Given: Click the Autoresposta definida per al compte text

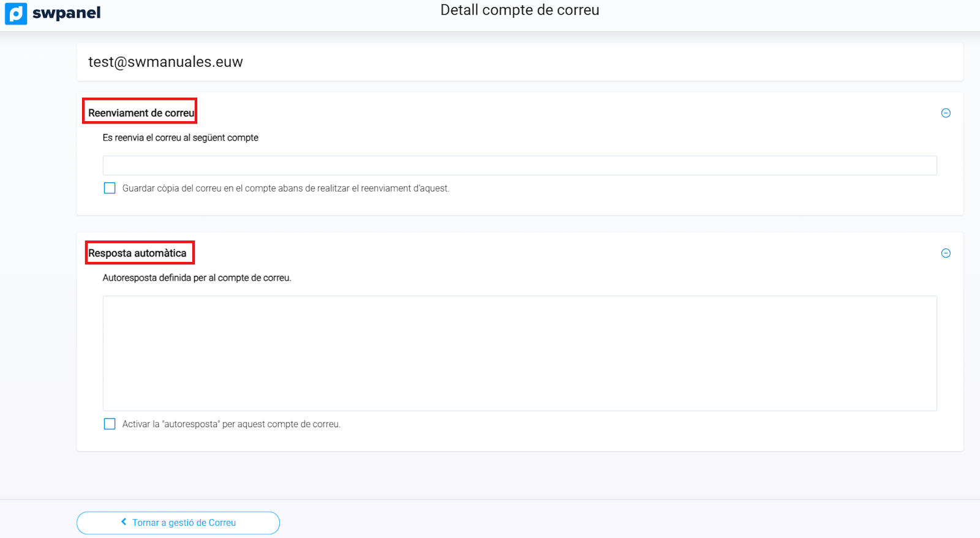Looking at the screenshot, I should pyautogui.click(x=197, y=278).
